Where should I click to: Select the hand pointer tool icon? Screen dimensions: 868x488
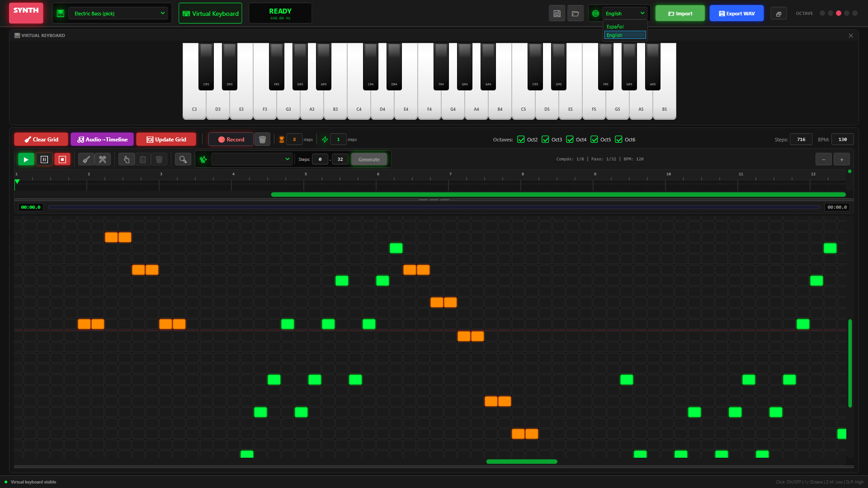click(127, 159)
